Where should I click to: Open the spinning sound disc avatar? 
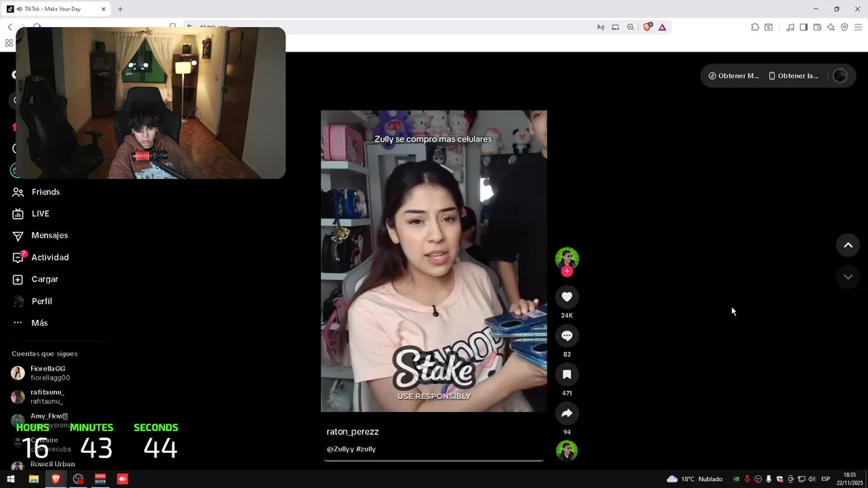click(x=567, y=451)
